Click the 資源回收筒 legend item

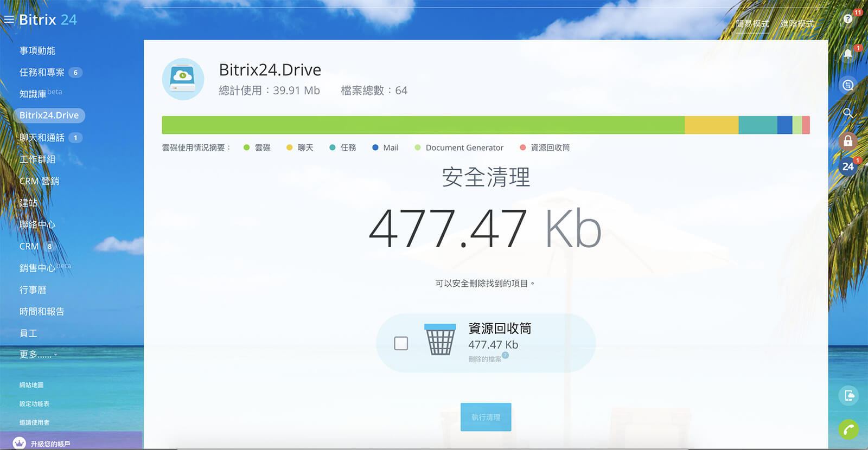545,147
